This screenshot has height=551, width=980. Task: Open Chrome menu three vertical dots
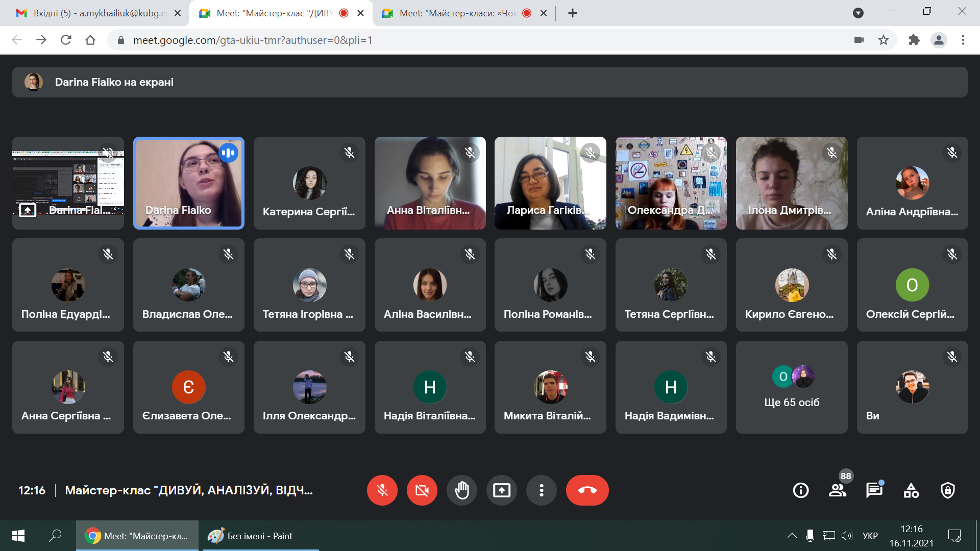pos(963,40)
